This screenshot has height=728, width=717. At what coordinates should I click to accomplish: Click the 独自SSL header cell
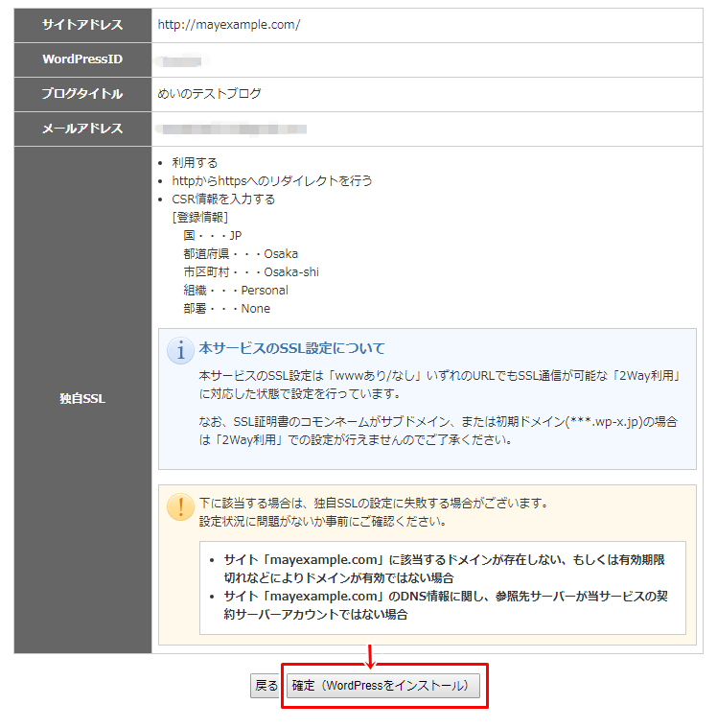[82, 399]
